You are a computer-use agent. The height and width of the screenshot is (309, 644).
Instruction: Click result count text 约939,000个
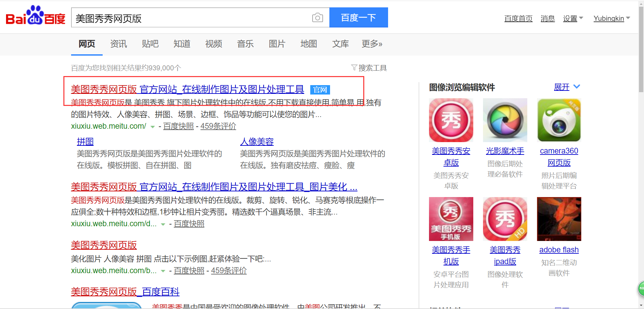click(161, 68)
